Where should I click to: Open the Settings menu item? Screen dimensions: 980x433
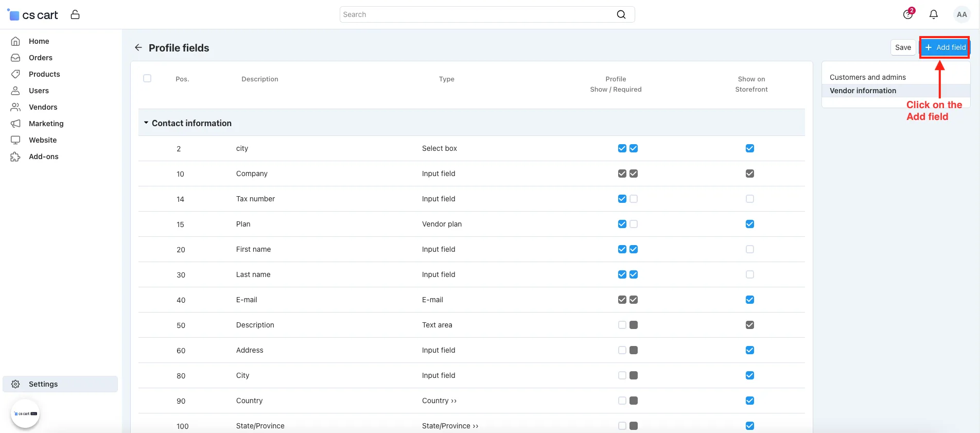(x=60, y=384)
